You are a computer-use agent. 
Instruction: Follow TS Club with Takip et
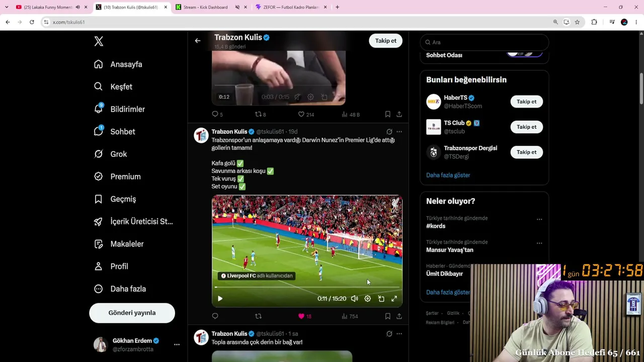coord(526,127)
